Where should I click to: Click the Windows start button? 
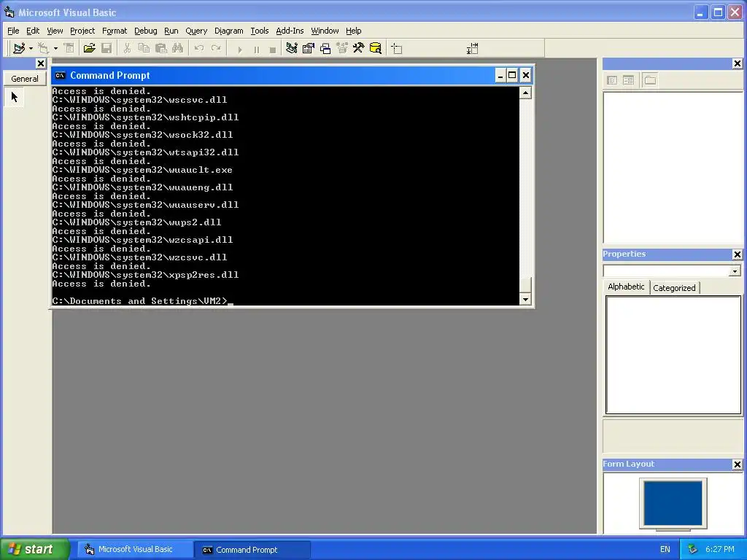tap(34, 549)
